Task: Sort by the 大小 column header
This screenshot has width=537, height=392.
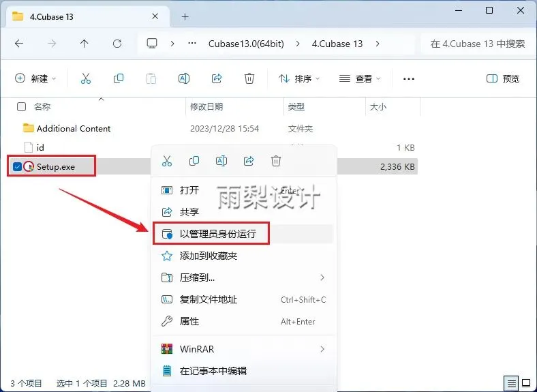Action: click(x=378, y=107)
